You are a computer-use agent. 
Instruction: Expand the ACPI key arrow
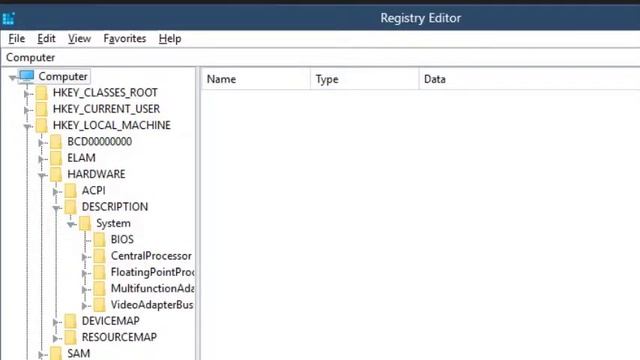(x=56, y=192)
